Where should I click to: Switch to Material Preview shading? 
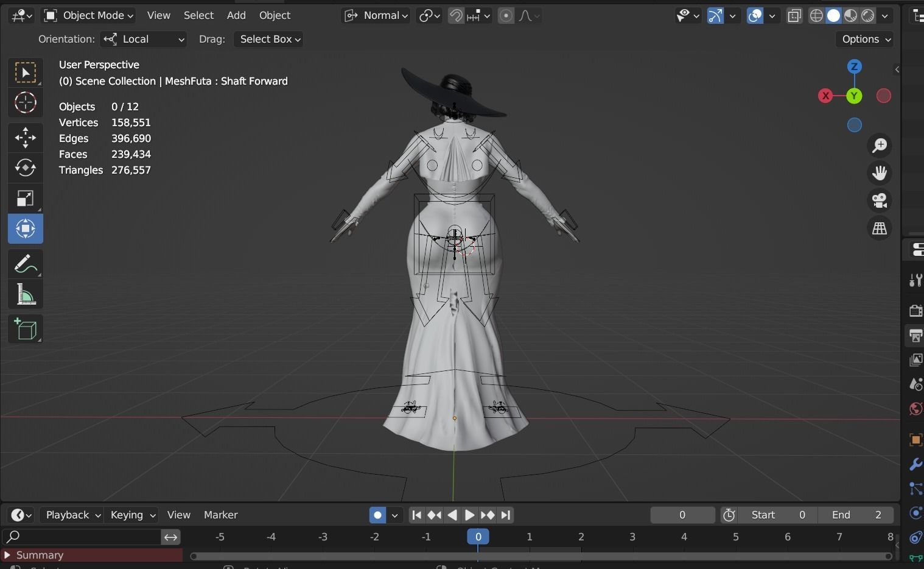(850, 16)
